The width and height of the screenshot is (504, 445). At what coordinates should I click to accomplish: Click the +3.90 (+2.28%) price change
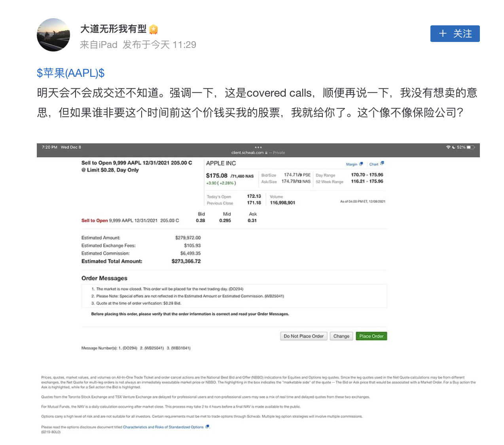(221, 183)
